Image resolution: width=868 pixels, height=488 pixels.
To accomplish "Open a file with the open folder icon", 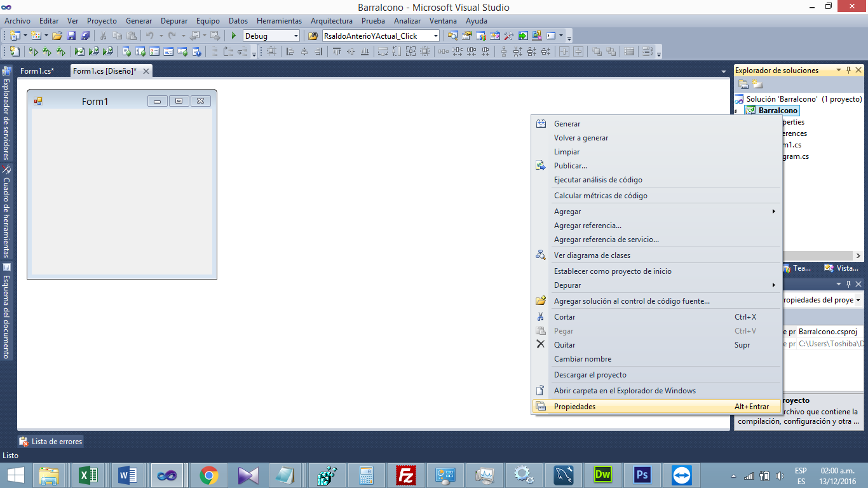I will pos(56,36).
